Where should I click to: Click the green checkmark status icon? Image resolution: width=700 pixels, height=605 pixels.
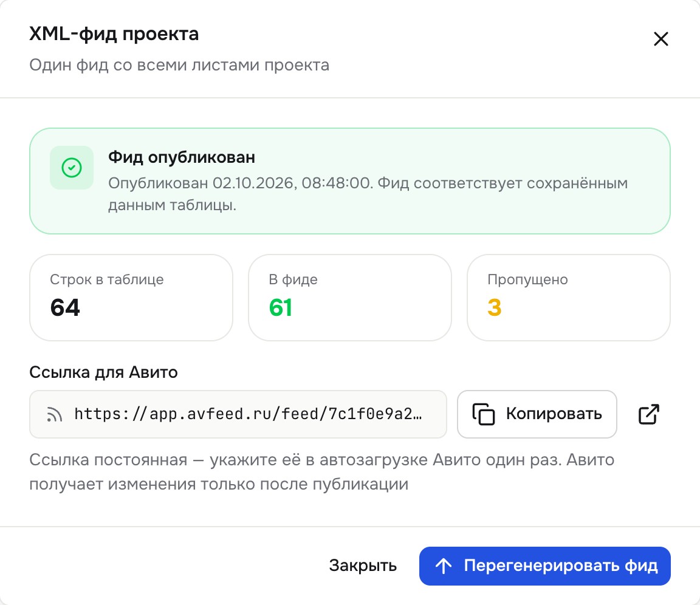pos(72,168)
